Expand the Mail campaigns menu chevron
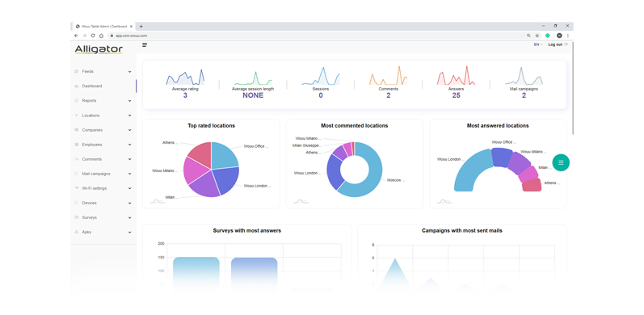This screenshot has height=315, width=644. [x=130, y=174]
